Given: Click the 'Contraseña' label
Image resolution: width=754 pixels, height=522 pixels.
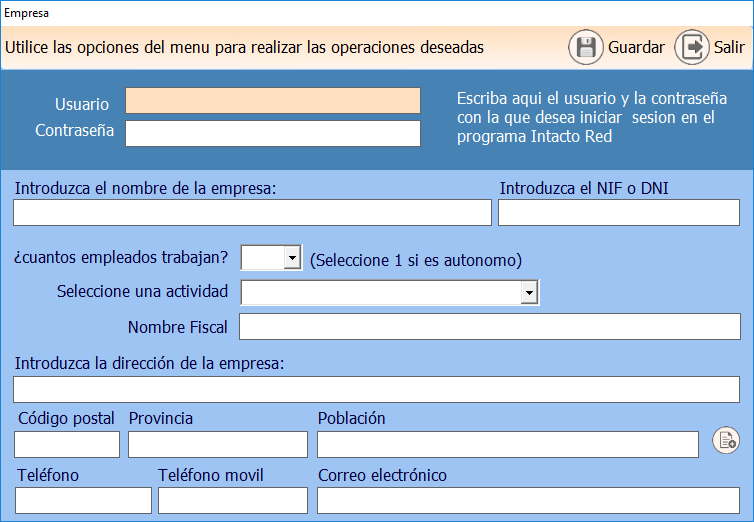Looking at the screenshot, I should tap(75, 130).
